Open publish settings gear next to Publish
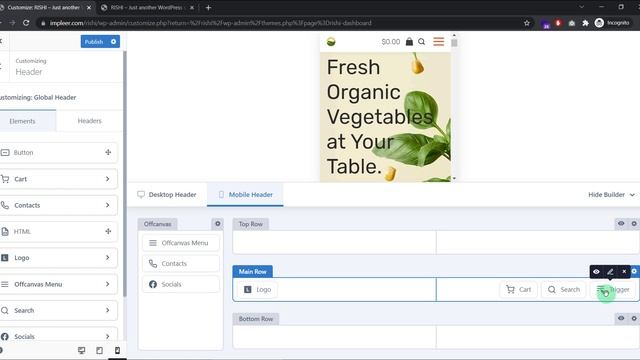640x360 pixels. [113, 42]
